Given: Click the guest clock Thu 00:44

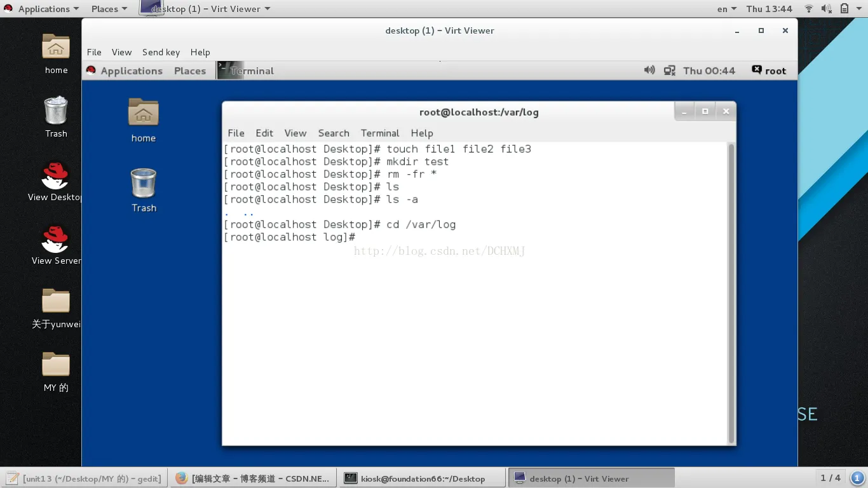Looking at the screenshot, I should pos(709,71).
